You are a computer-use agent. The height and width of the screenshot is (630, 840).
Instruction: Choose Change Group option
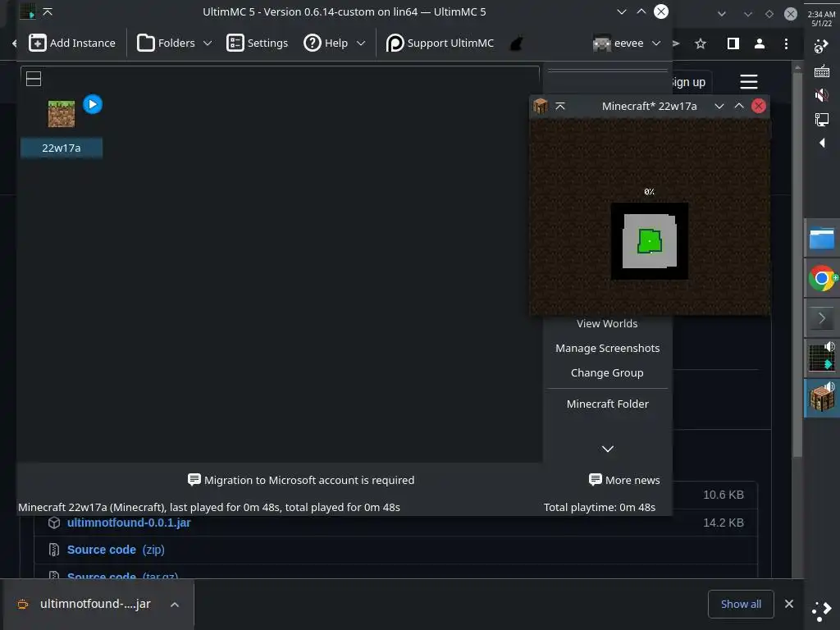(607, 373)
